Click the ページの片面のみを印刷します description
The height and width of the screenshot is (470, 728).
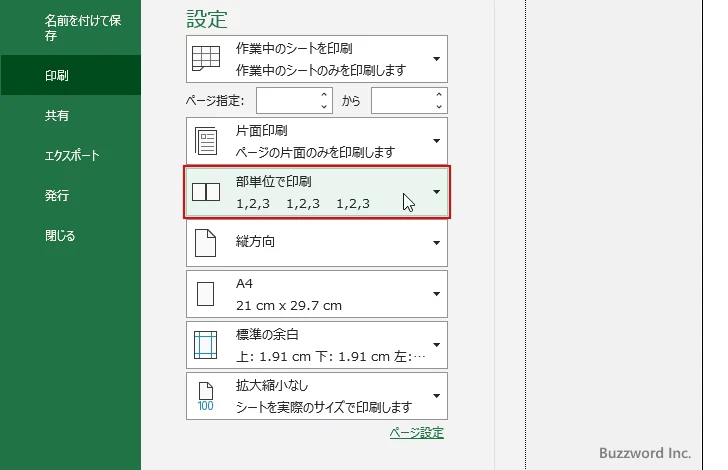click(315, 152)
